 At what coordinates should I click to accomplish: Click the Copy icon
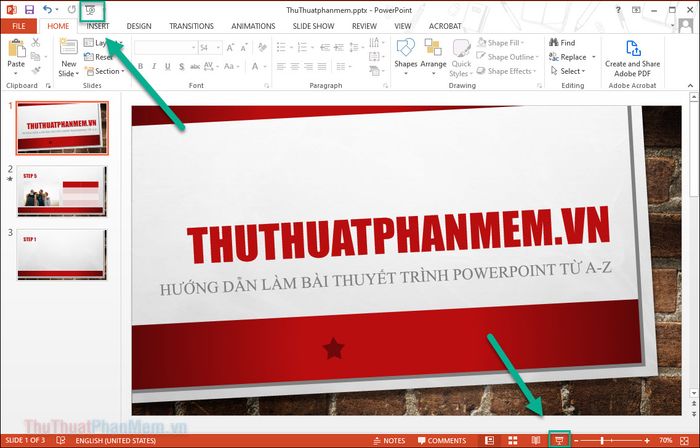coord(36,57)
